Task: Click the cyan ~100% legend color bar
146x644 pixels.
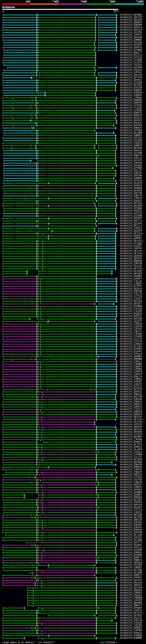Action: coord(130,4)
